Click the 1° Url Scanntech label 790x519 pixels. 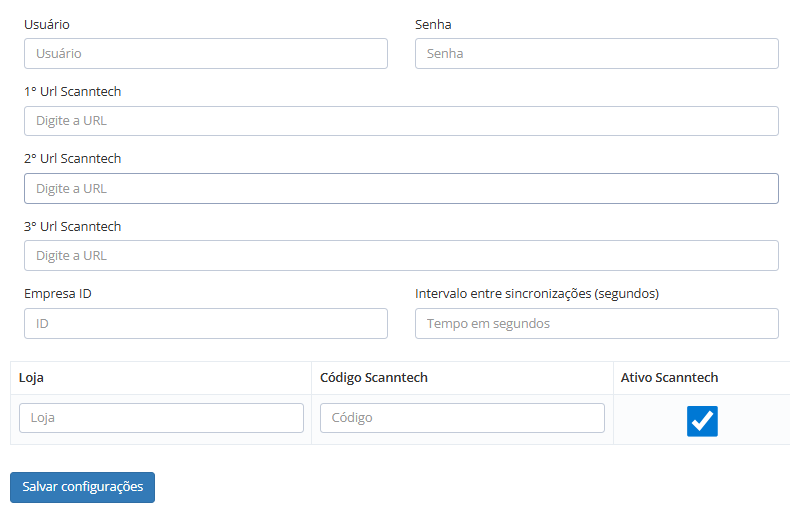click(x=72, y=91)
